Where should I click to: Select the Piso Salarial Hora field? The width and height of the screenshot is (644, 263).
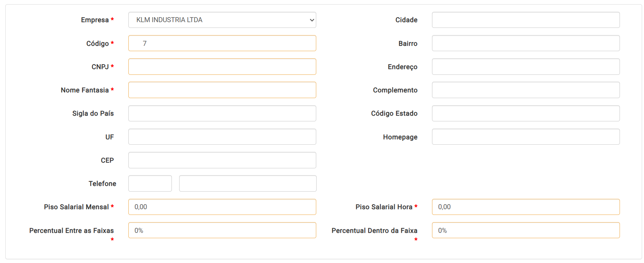(x=526, y=207)
